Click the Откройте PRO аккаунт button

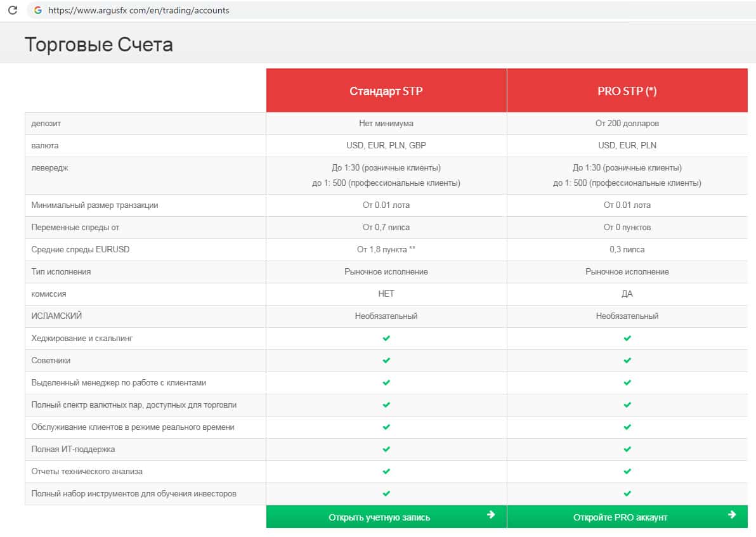[620, 517]
